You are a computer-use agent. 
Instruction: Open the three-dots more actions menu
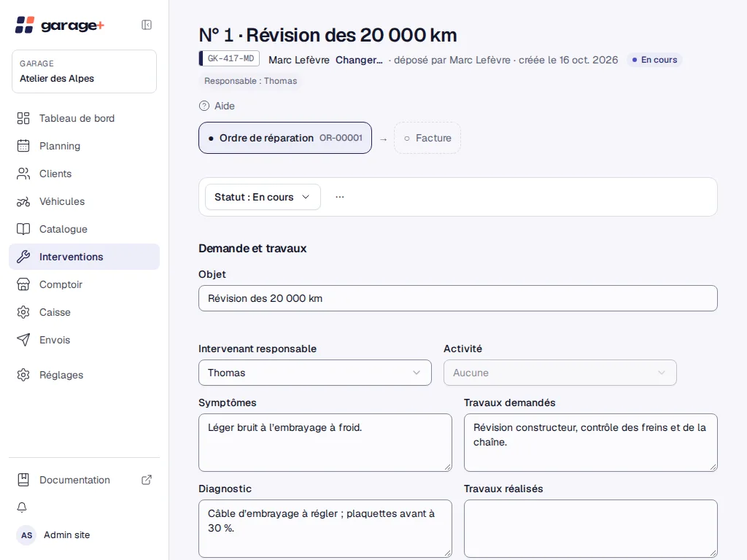[x=340, y=197]
